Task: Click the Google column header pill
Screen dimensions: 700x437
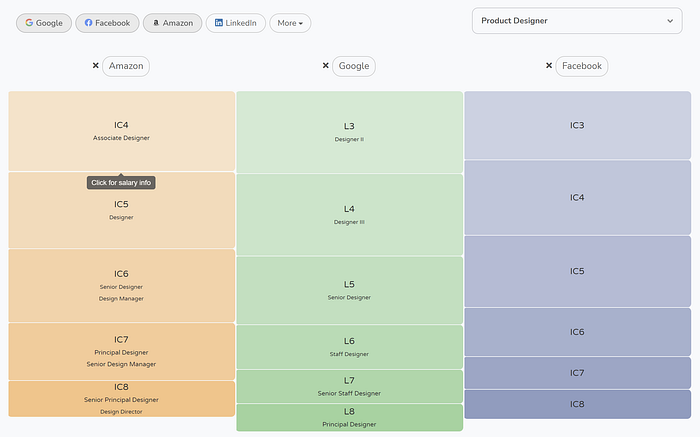Action: point(354,66)
